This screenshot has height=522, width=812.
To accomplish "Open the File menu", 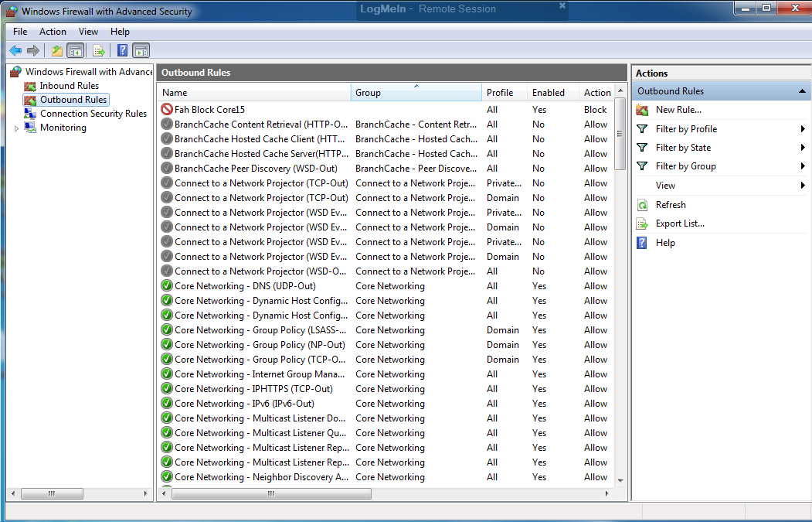I will coord(20,32).
